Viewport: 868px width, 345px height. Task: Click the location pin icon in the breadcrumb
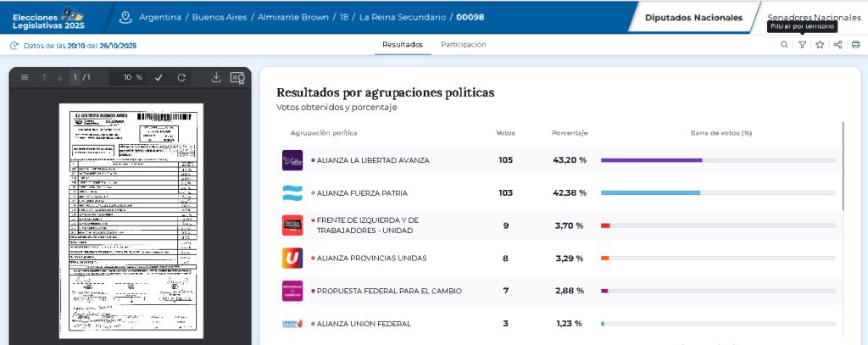(126, 17)
